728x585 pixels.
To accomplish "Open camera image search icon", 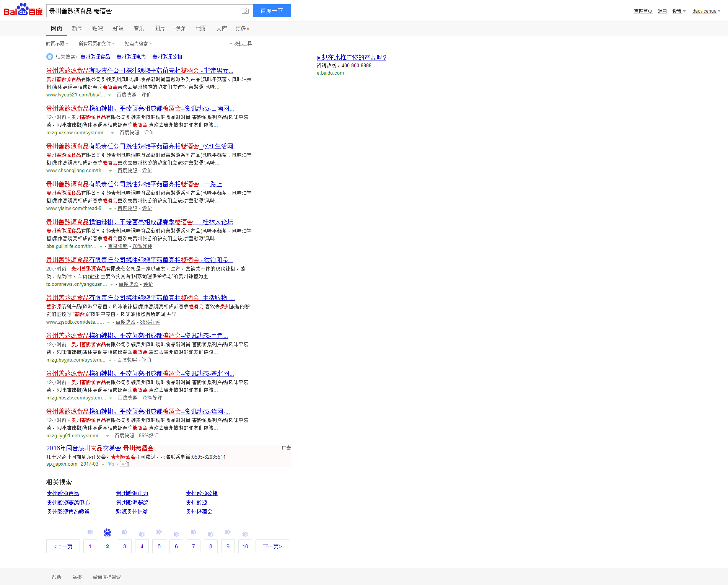I will click(245, 11).
